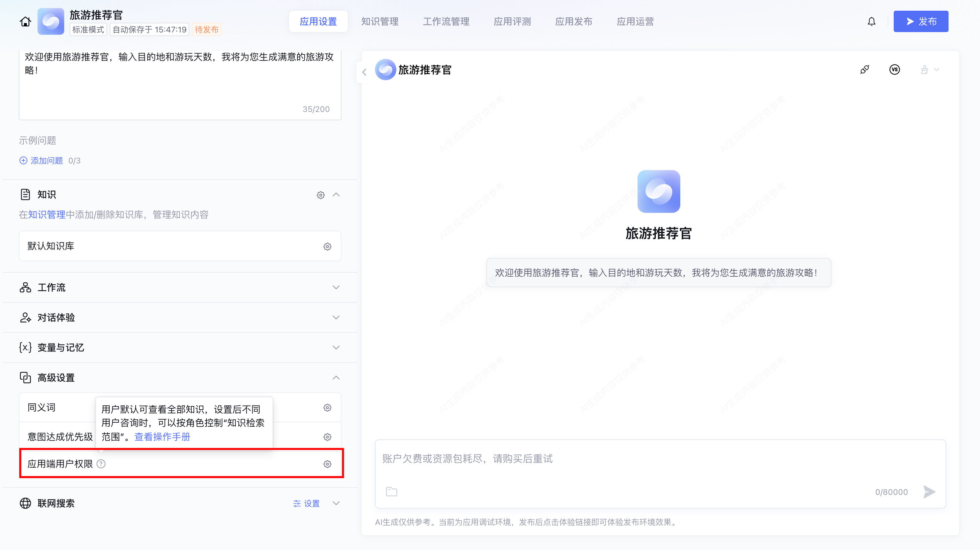
Task: Click the home icon
Action: click(25, 22)
